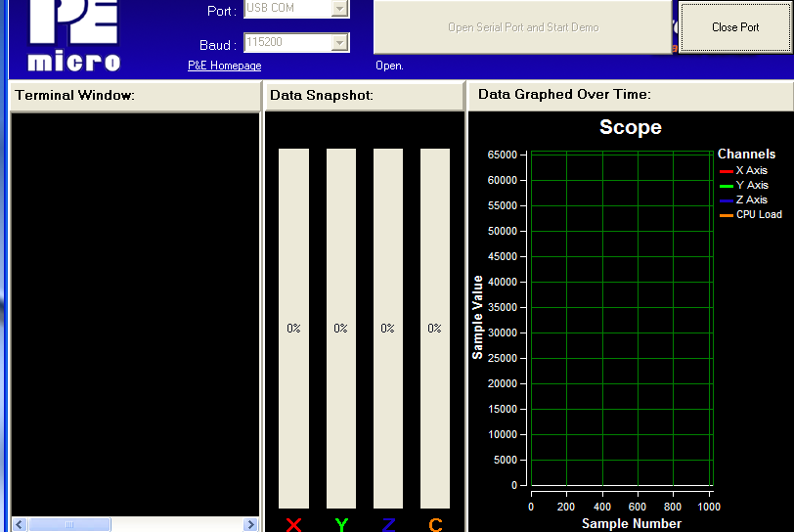This screenshot has width=794, height=532.
Task: Click the 'Z Axis' legend text
Action: point(751,200)
